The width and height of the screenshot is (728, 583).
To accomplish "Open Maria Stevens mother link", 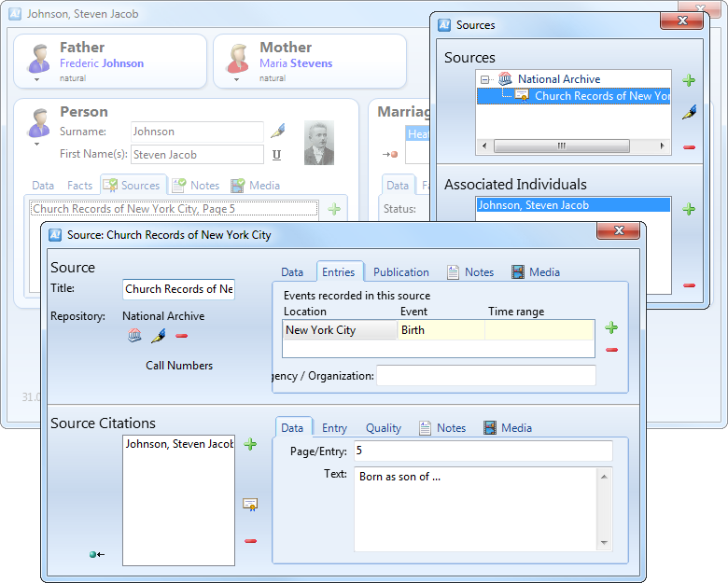I will (x=296, y=63).
